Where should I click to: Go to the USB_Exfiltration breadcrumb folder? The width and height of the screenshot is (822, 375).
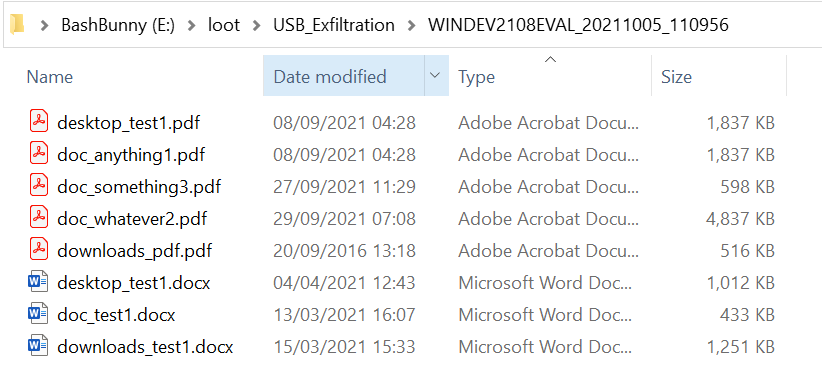(334, 25)
